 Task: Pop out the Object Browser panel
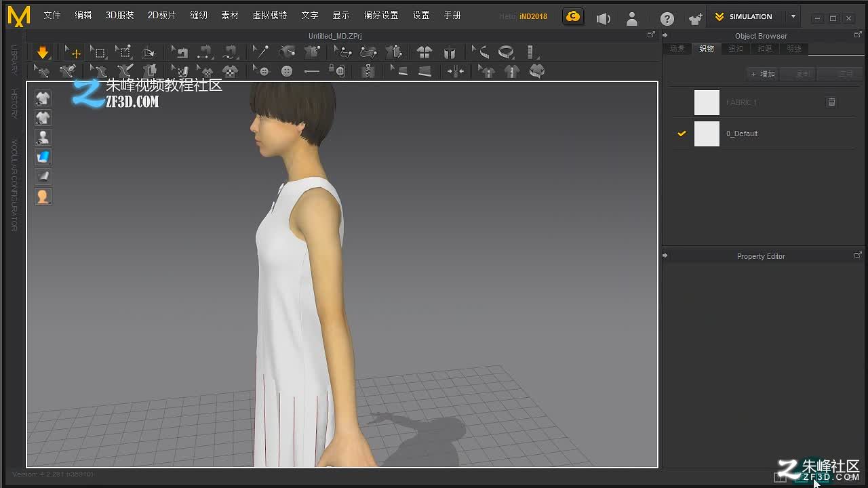(x=858, y=35)
